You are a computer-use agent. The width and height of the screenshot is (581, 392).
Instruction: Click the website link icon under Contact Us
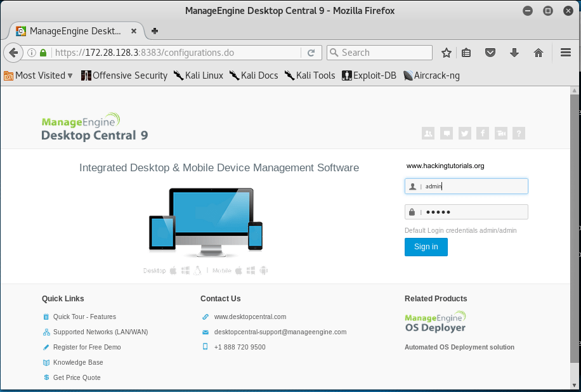[x=206, y=317]
